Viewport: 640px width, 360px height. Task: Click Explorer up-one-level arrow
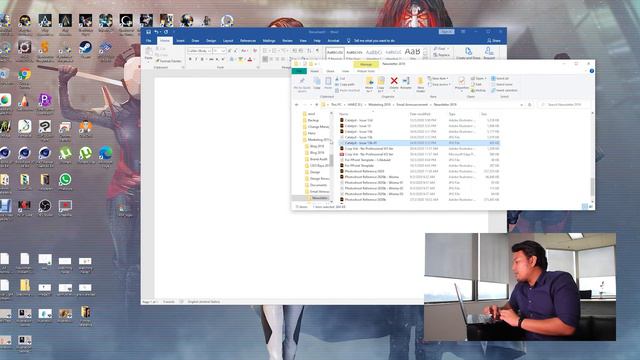coord(316,104)
